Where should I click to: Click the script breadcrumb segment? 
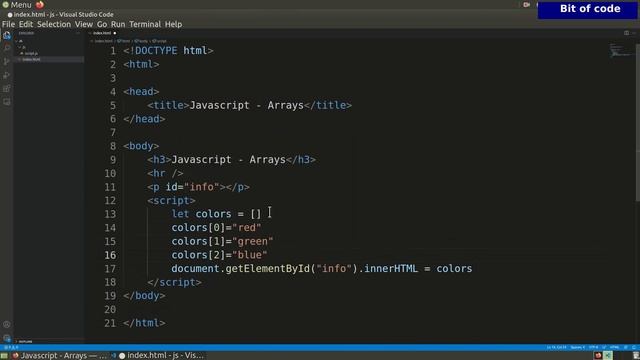click(159, 41)
